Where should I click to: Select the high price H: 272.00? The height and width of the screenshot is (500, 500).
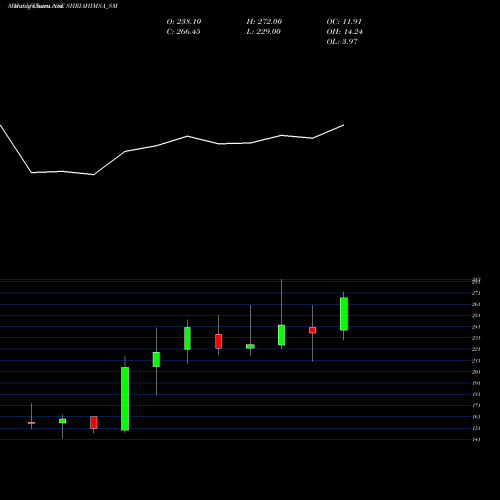[264, 22]
